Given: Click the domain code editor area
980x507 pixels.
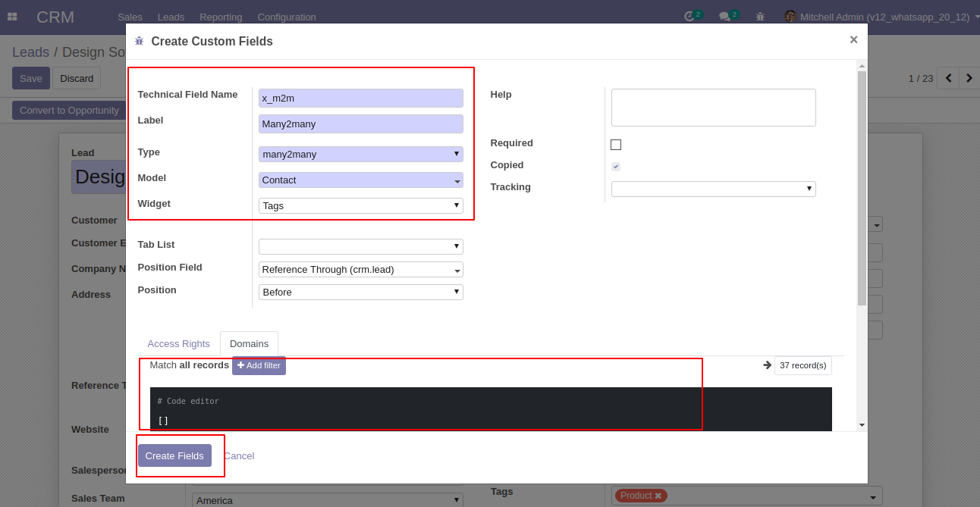Looking at the screenshot, I should click(x=491, y=409).
